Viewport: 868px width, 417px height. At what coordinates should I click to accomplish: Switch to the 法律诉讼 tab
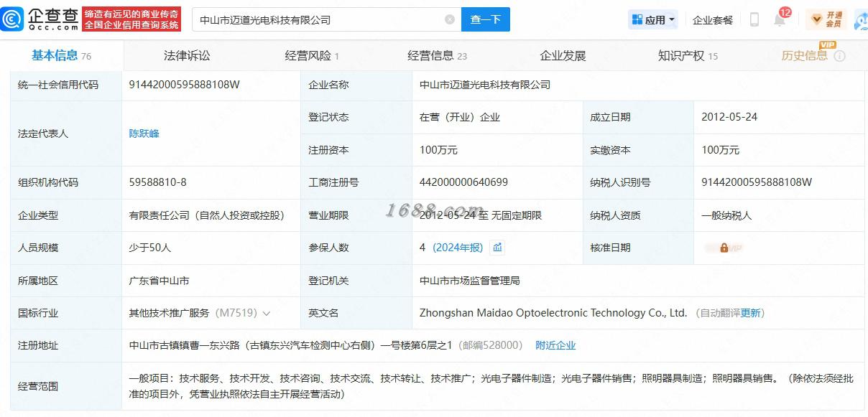tap(187, 55)
